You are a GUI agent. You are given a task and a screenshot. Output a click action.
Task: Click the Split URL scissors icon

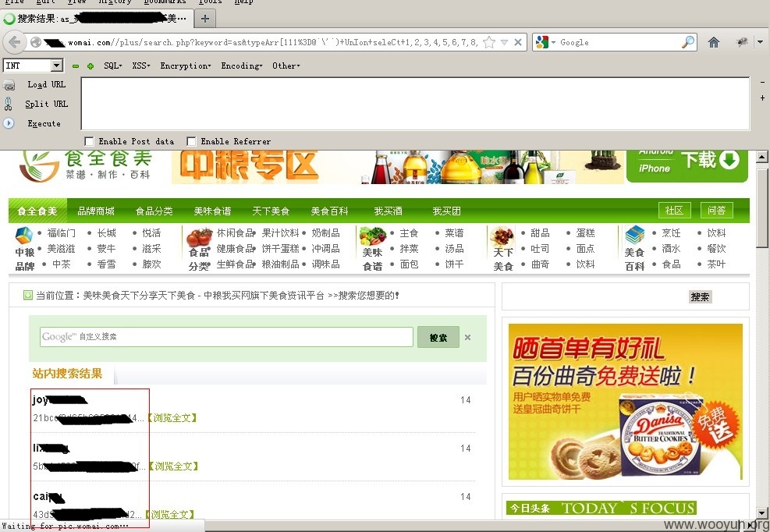tap(9, 104)
